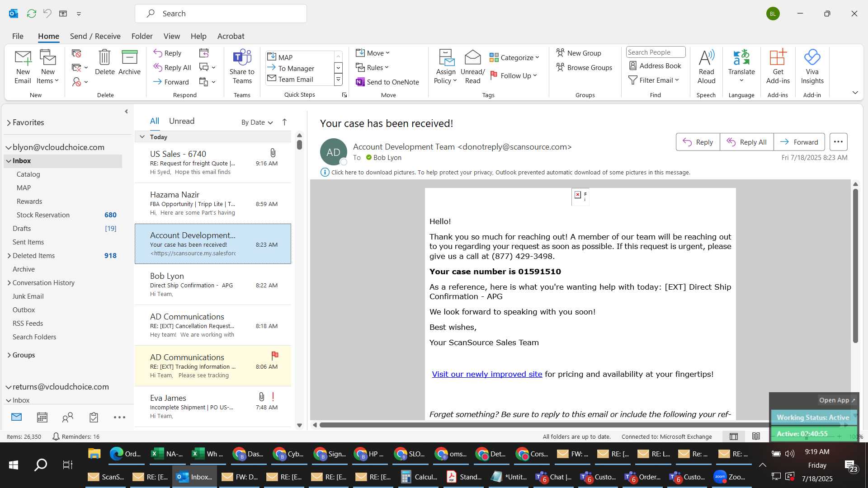868x488 pixels.
Task: Click the Search People field
Action: [x=655, y=52]
